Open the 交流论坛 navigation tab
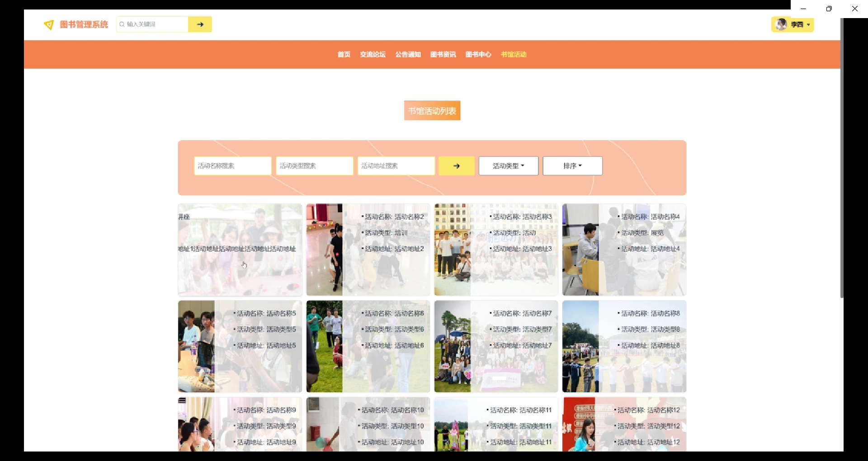The width and height of the screenshot is (868, 461). click(373, 54)
